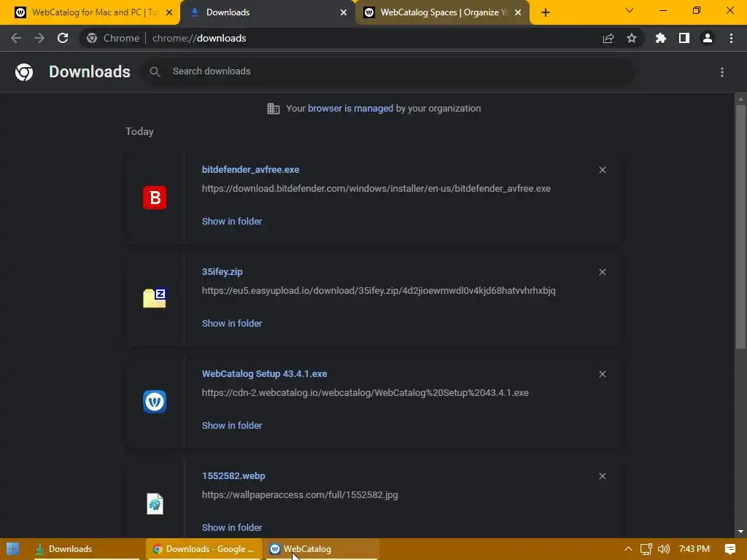Click the easyupload.io source URL
Viewport: 747px width, 560px height.
[379, 290]
